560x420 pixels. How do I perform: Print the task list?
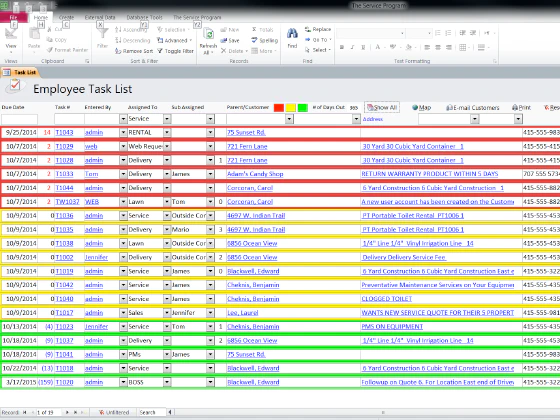(521, 108)
